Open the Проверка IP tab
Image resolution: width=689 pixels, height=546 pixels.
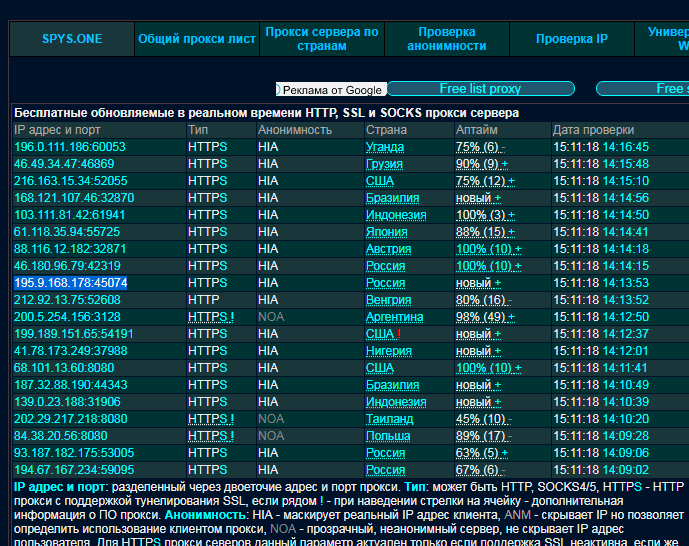571,39
